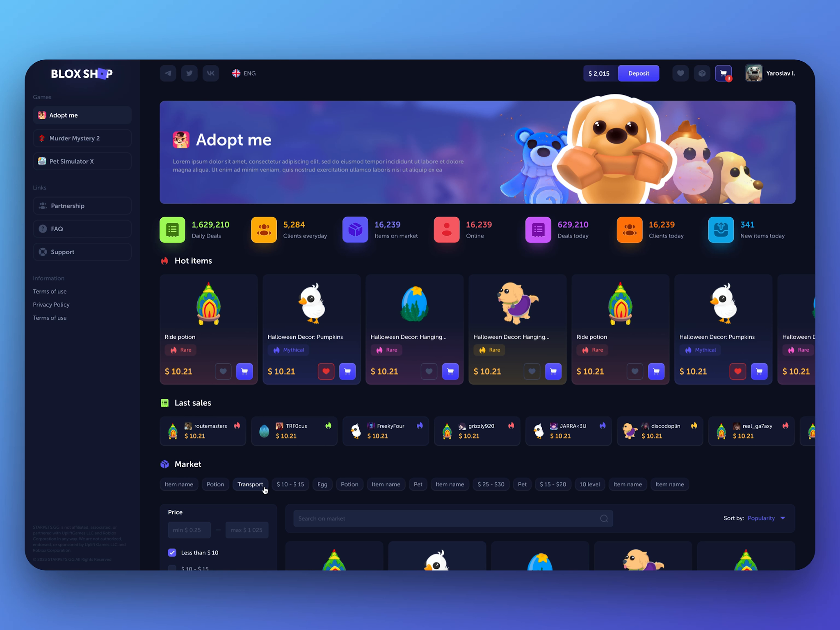The width and height of the screenshot is (840, 630).
Task: Click the cart icon in the top navigation
Action: pos(724,73)
